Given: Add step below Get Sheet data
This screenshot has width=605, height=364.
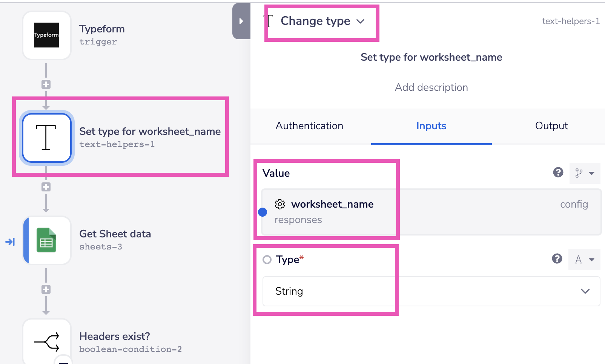Looking at the screenshot, I should click(46, 289).
